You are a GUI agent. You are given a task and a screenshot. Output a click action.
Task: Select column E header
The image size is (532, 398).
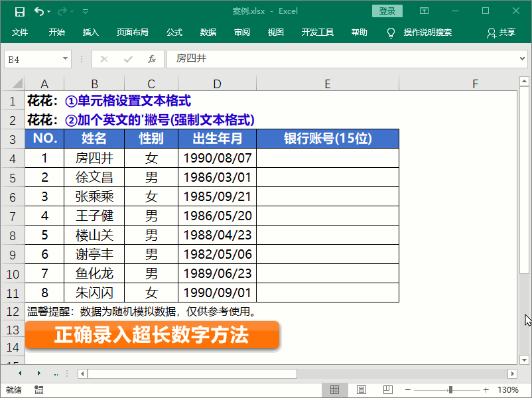point(328,84)
